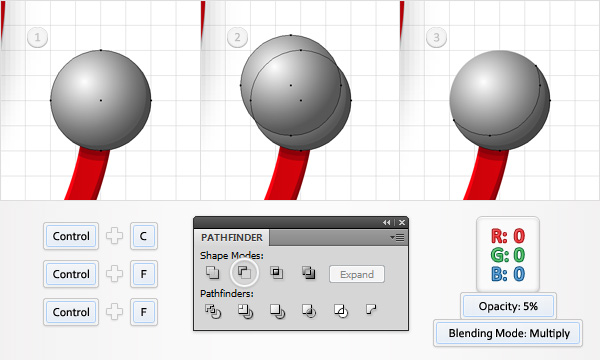600x360 pixels.
Task: Open the Blending Mode: Multiply box
Action: pos(509,333)
